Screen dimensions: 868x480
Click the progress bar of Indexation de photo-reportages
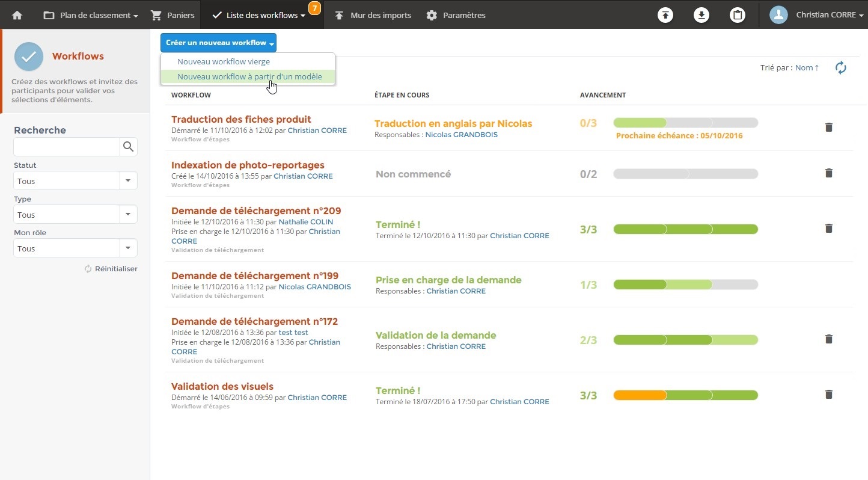tap(685, 174)
